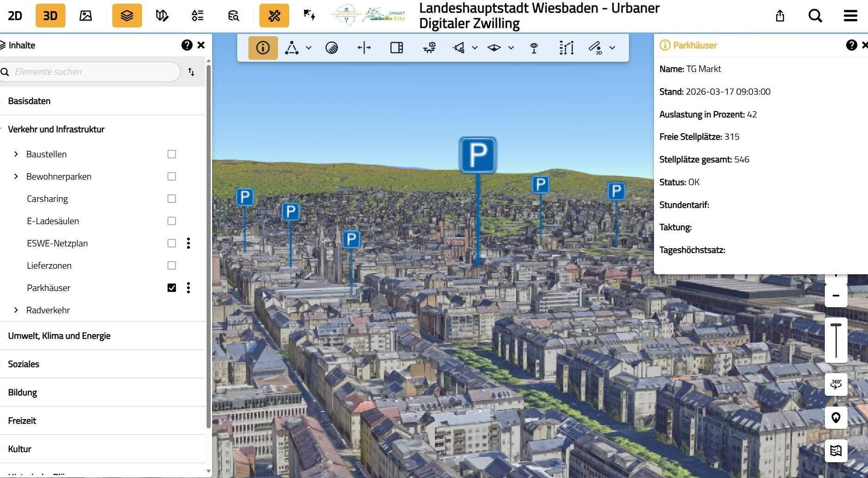Open the Kultur category section
The width and height of the screenshot is (868, 478).
(x=19, y=449)
